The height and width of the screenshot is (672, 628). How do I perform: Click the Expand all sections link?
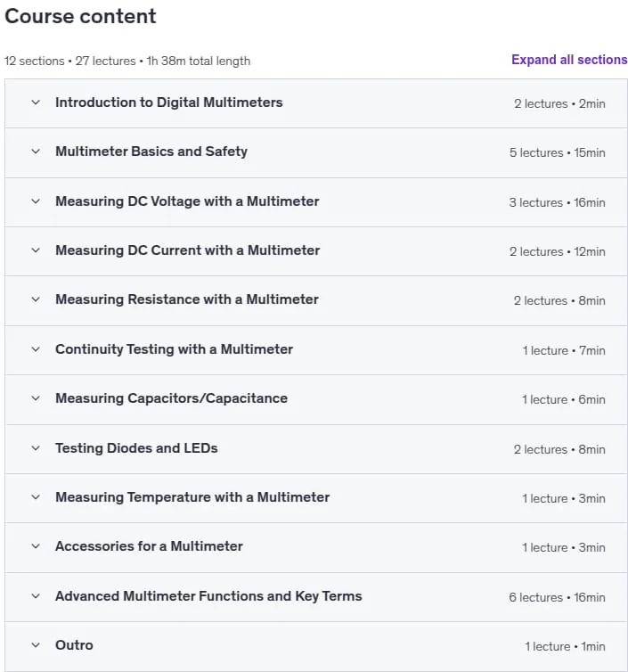(569, 60)
